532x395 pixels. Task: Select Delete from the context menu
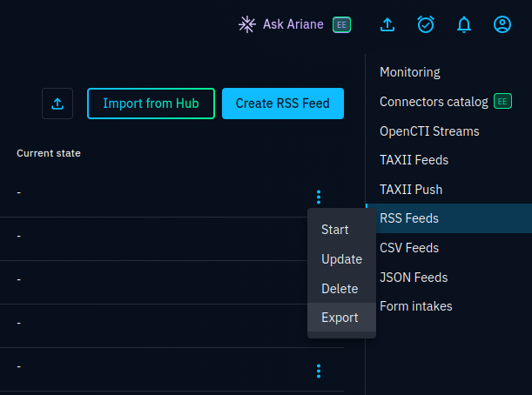point(340,288)
